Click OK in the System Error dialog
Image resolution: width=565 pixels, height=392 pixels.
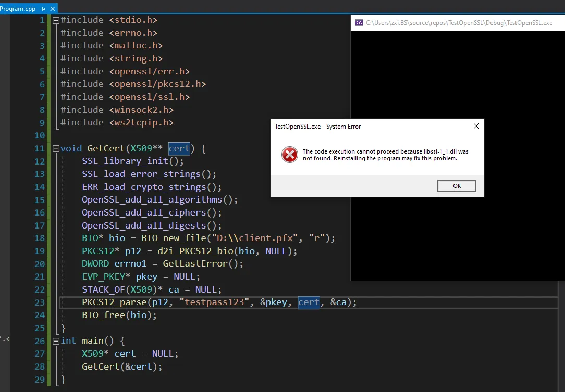click(x=457, y=186)
